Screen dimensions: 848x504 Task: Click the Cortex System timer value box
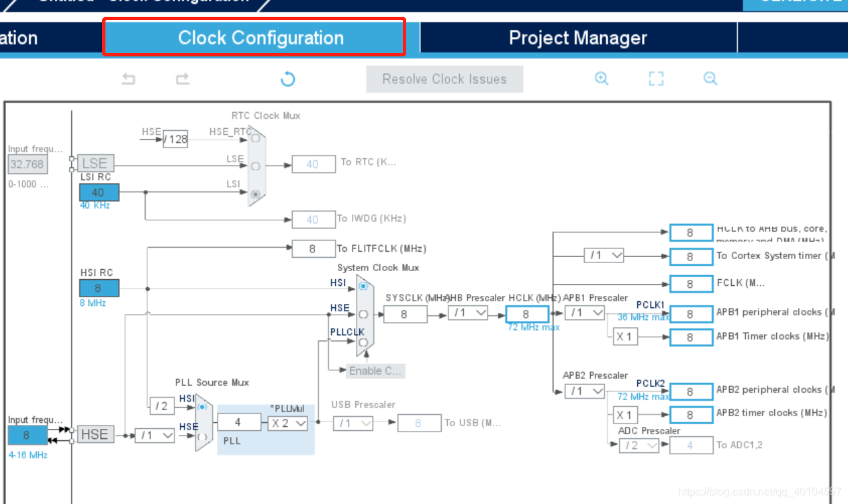[691, 256]
